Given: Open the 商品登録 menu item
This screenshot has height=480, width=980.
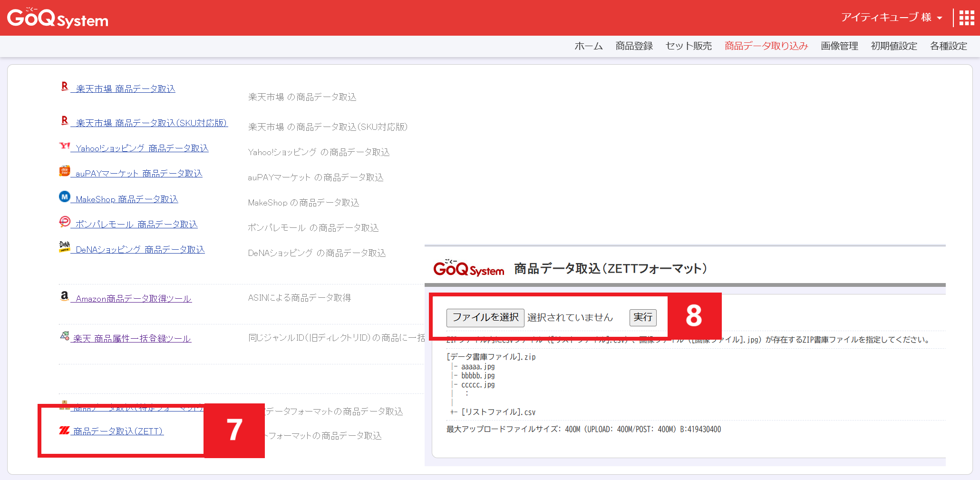Looking at the screenshot, I should click(634, 46).
